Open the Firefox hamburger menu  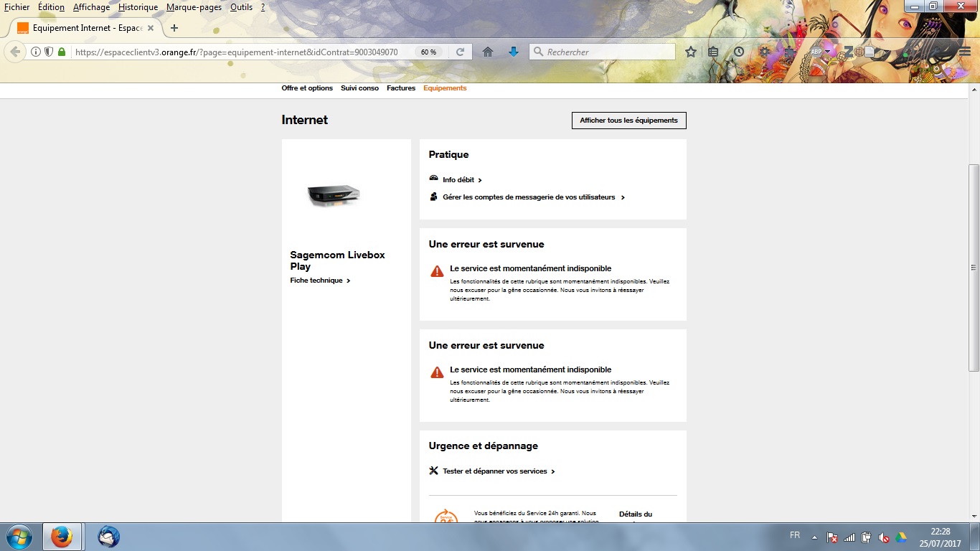[x=966, y=52]
